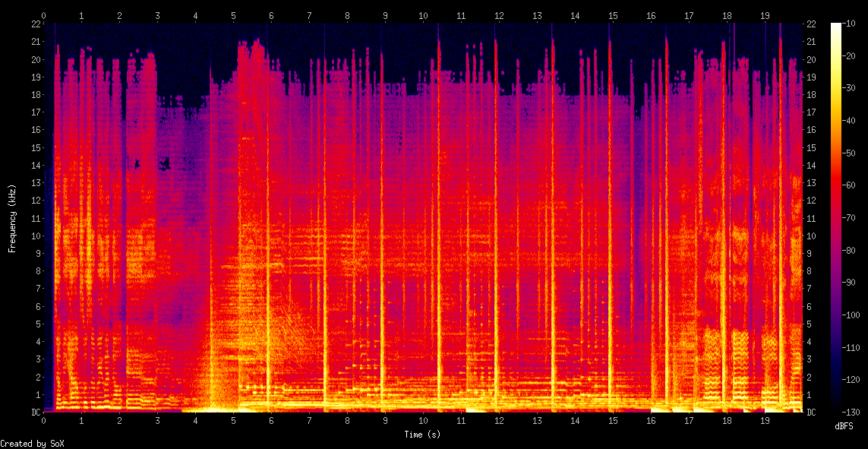The height and width of the screenshot is (449, 868).
Task: Click the 7 second tick on the bottom time axis
Action: tap(309, 420)
